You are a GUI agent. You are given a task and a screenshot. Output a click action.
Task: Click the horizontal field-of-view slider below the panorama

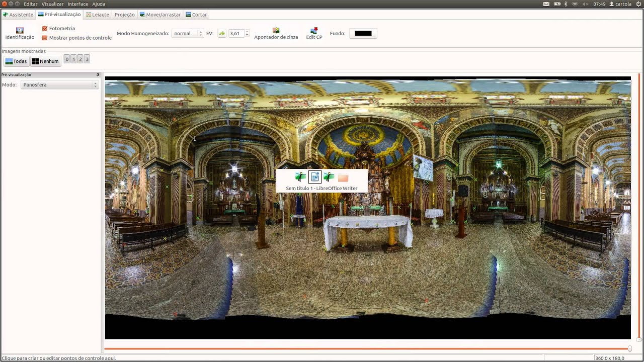point(368,348)
